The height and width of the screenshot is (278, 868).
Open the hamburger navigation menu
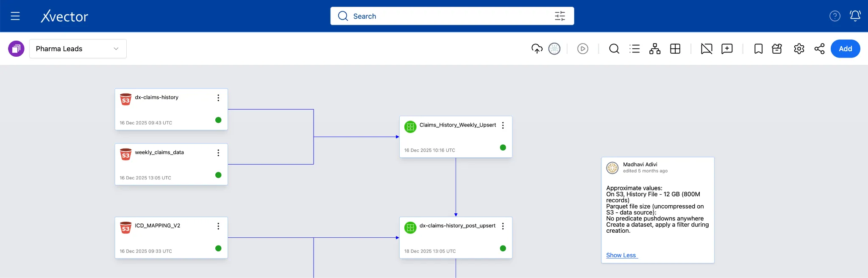click(x=15, y=16)
